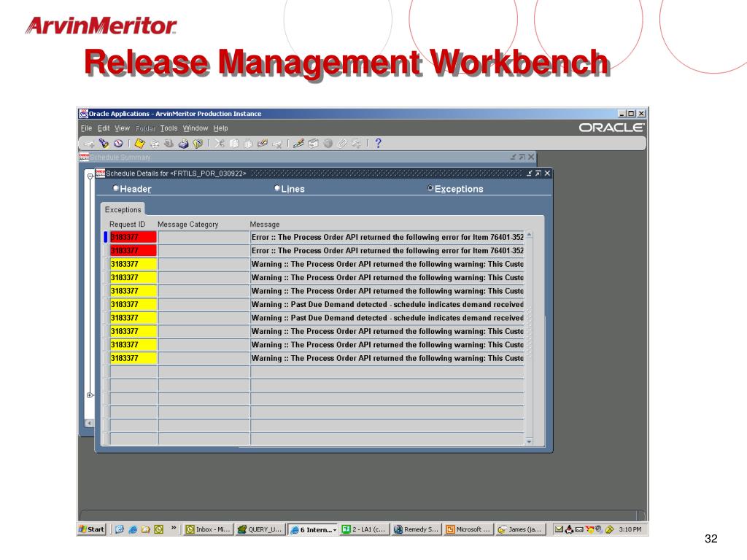The image size is (747, 560).
Task: Select the Header radio button
Action: pos(116,188)
